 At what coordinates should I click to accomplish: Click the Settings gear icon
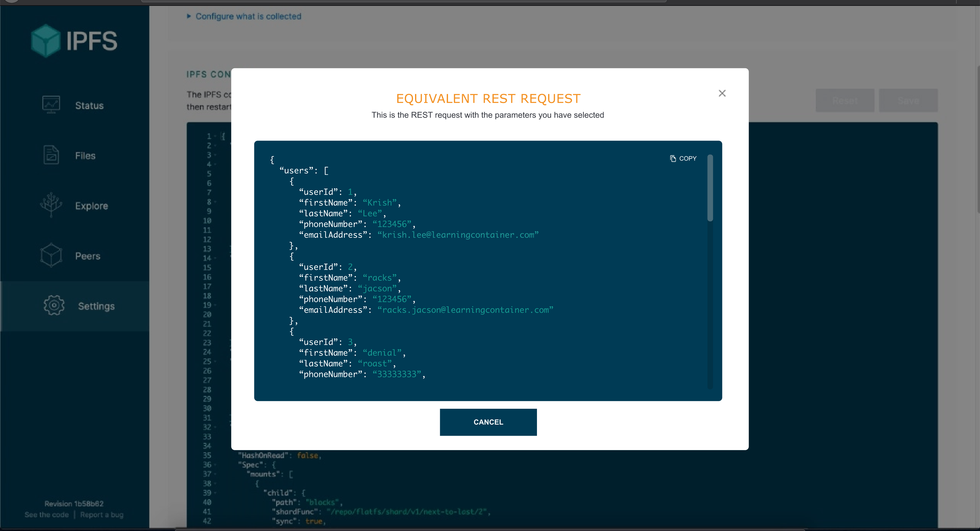click(53, 305)
